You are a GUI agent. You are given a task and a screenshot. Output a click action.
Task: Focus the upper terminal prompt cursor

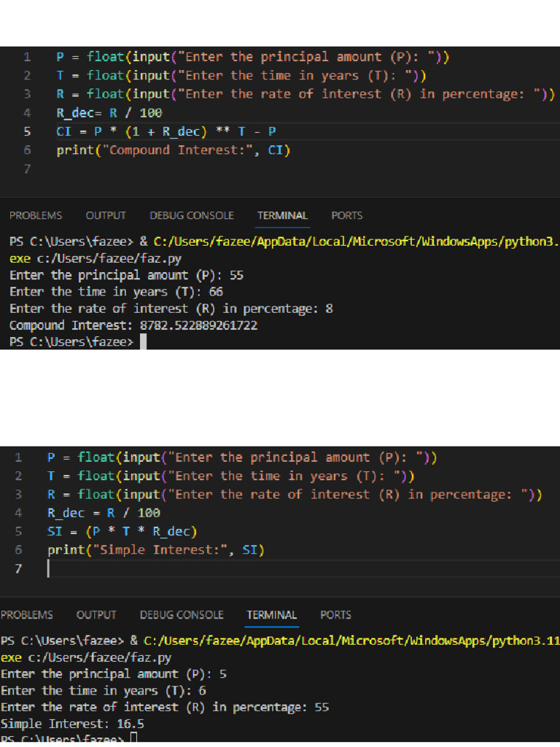143,342
